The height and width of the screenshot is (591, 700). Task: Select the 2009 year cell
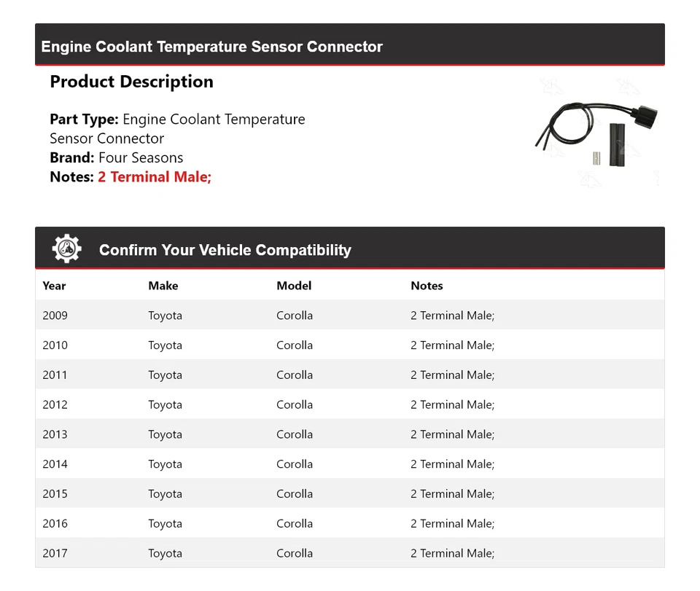pos(55,316)
